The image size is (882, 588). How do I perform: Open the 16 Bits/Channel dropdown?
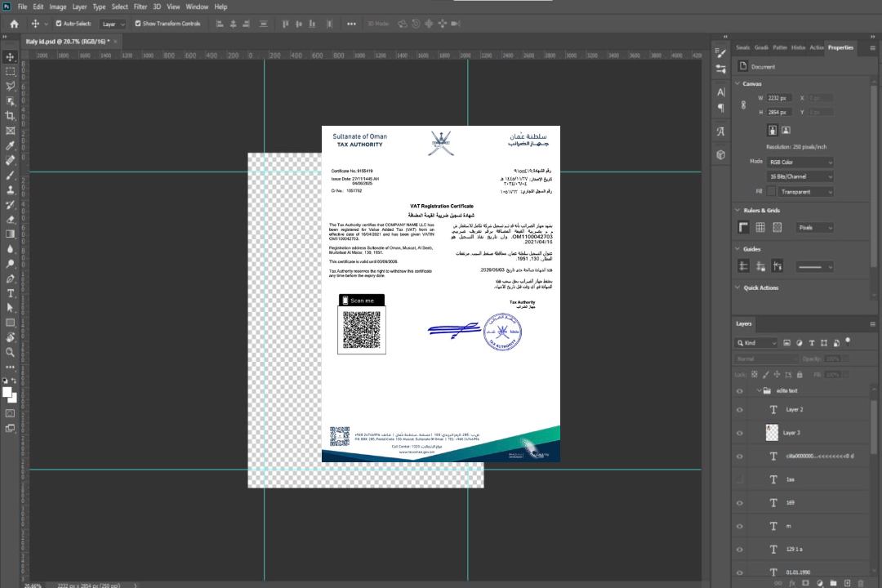(800, 176)
